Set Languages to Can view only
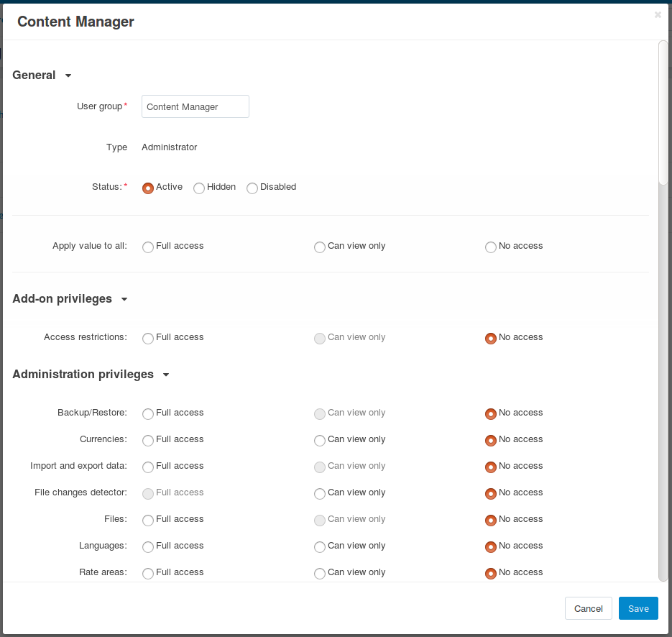Screen dimensions: 672x637 pyautogui.click(x=320, y=547)
